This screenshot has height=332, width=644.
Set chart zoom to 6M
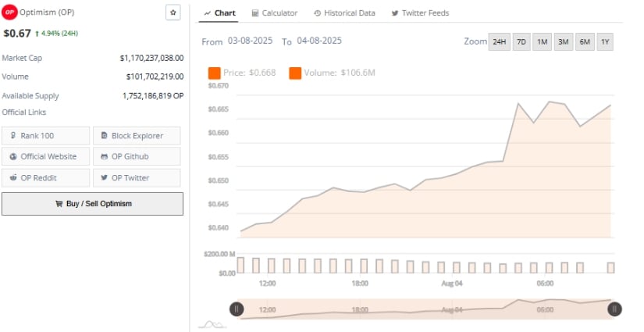pos(585,42)
